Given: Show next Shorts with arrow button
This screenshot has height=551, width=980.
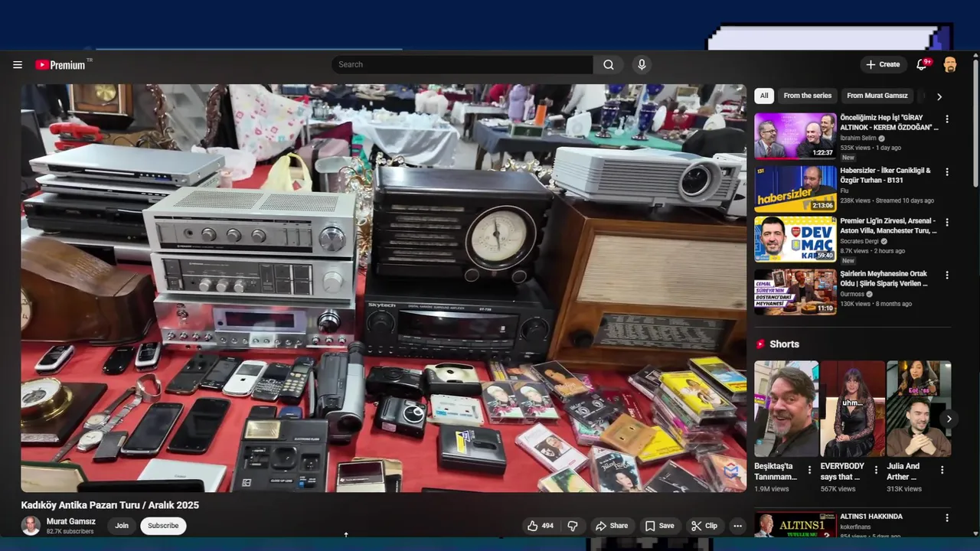Looking at the screenshot, I should 949,419.
